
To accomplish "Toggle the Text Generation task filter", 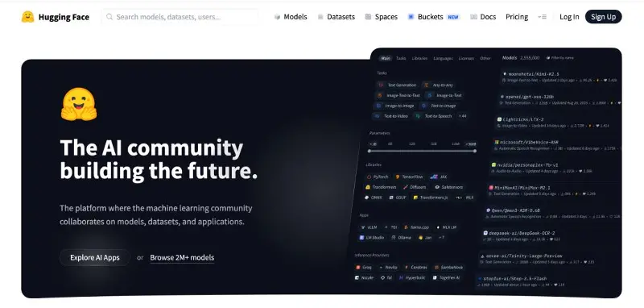I will 397,85.
